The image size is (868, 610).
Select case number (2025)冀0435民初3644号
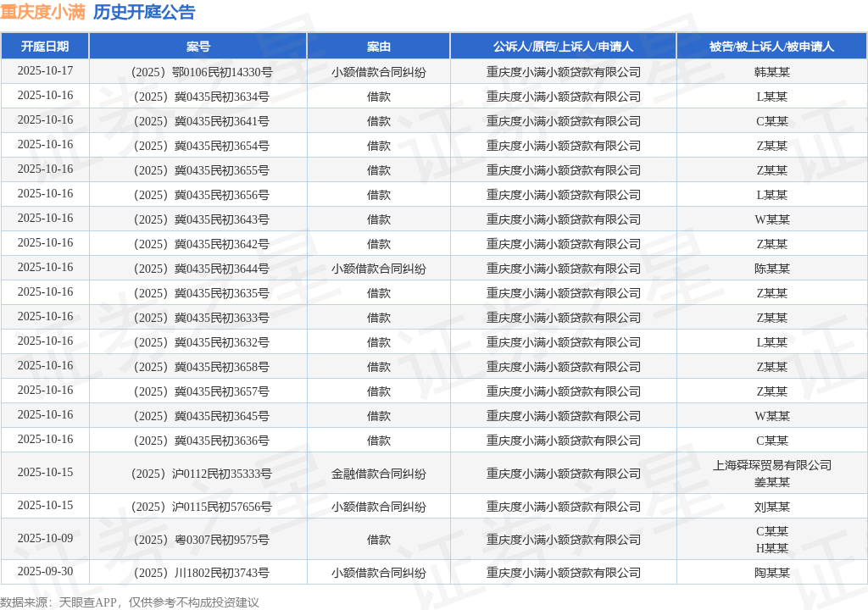click(x=198, y=269)
